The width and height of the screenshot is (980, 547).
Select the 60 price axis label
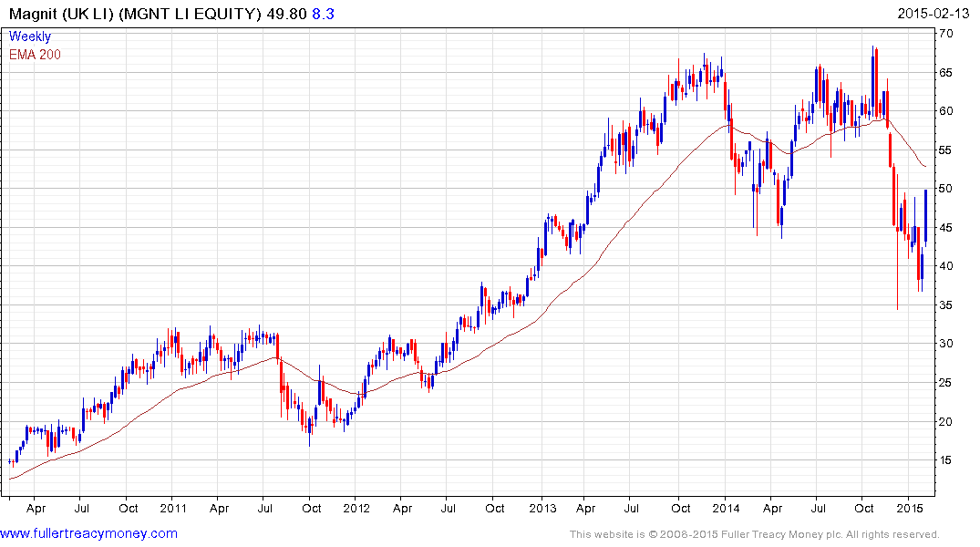[x=945, y=111]
